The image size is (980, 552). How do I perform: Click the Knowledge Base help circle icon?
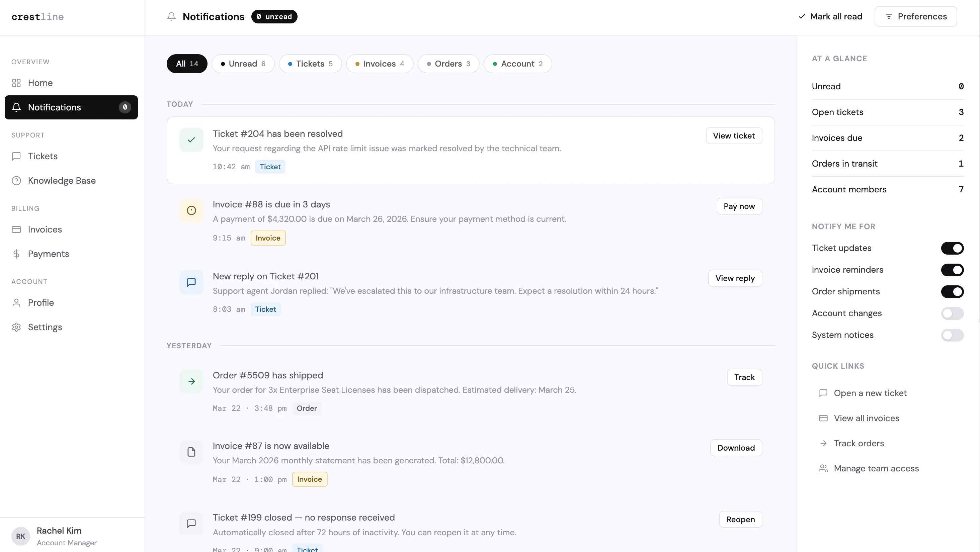pos(16,181)
